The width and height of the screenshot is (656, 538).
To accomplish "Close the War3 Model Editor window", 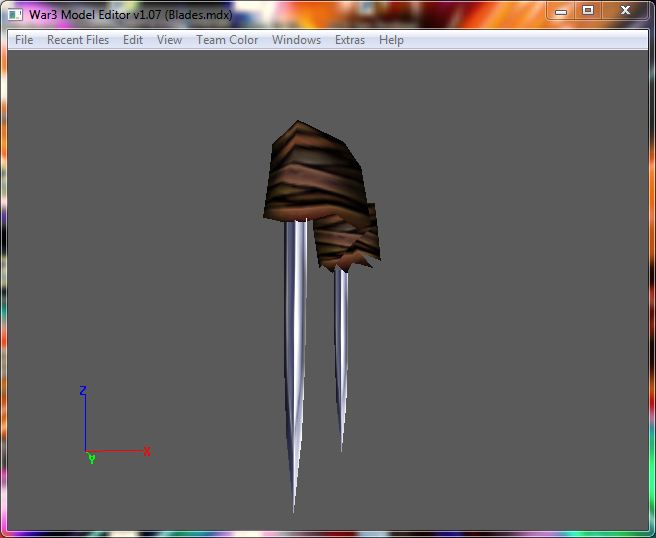I will pyautogui.click(x=625, y=10).
